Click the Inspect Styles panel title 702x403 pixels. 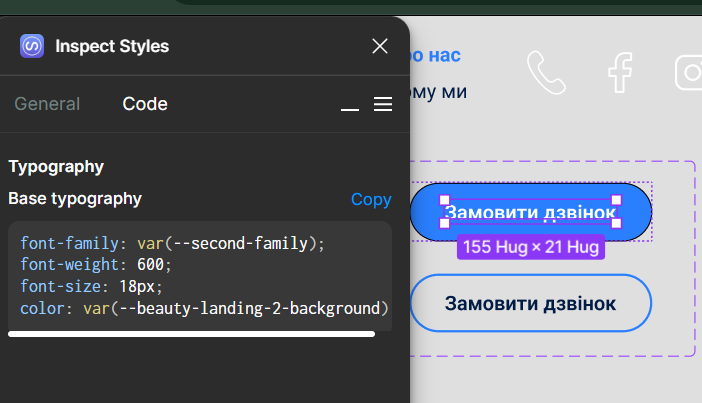(112, 46)
